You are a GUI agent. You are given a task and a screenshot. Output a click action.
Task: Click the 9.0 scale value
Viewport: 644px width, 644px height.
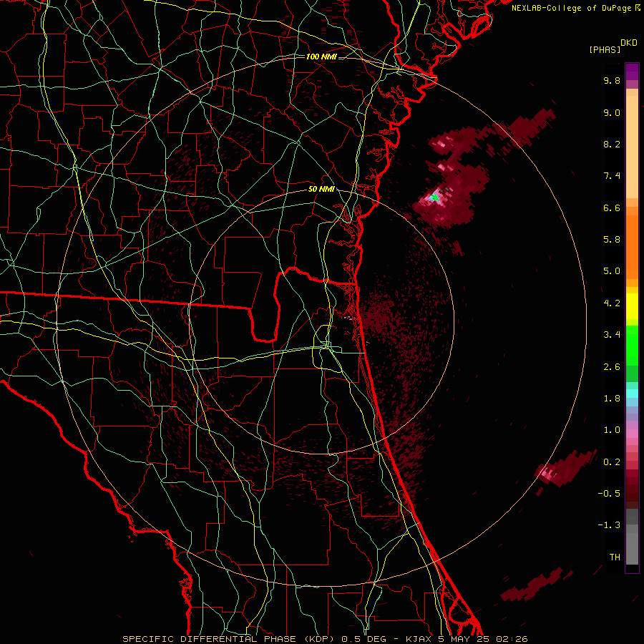(x=612, y=112)
